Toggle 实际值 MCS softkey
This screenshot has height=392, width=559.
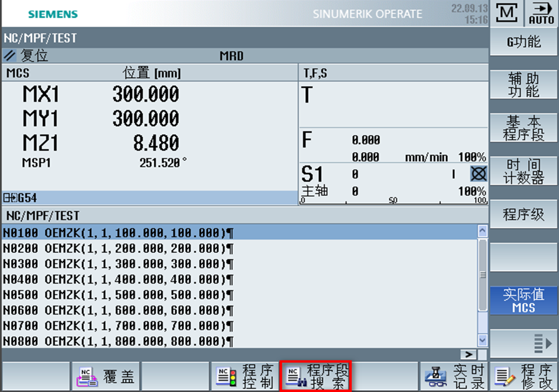pos(523,301)
